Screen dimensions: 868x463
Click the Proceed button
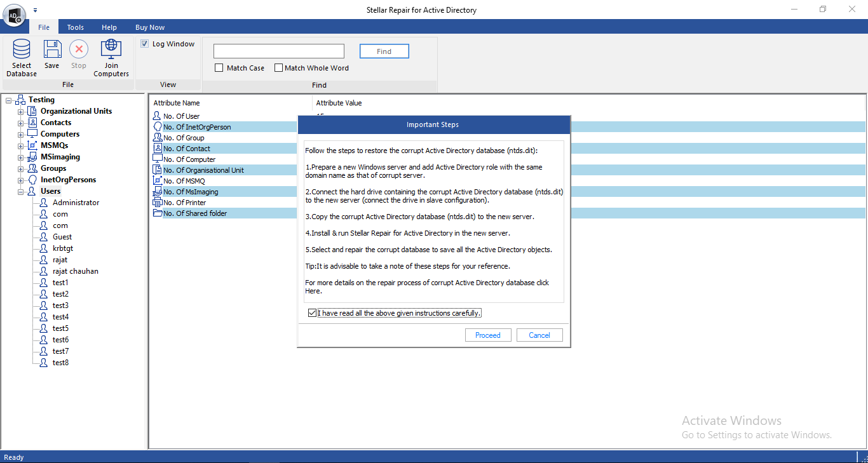tap(488, 335)
